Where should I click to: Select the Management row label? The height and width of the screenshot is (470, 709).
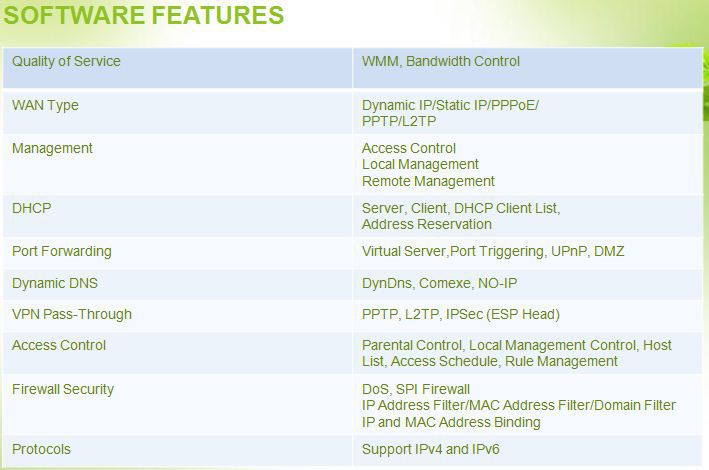[x=52, y=148]
